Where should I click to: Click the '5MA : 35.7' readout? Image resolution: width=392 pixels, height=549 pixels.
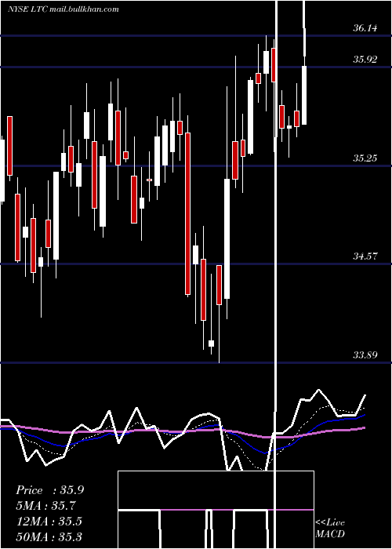pos(45,506)
